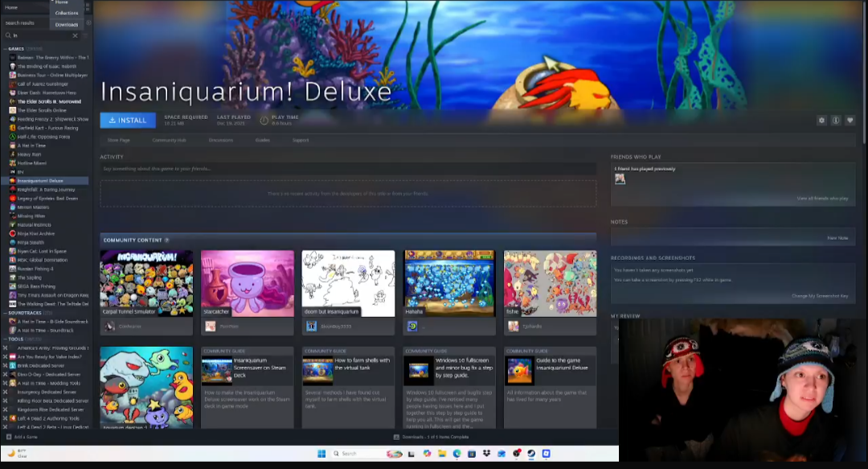Open the Community Hub tab
Screen dimensions: 868x469
[169, 140]
